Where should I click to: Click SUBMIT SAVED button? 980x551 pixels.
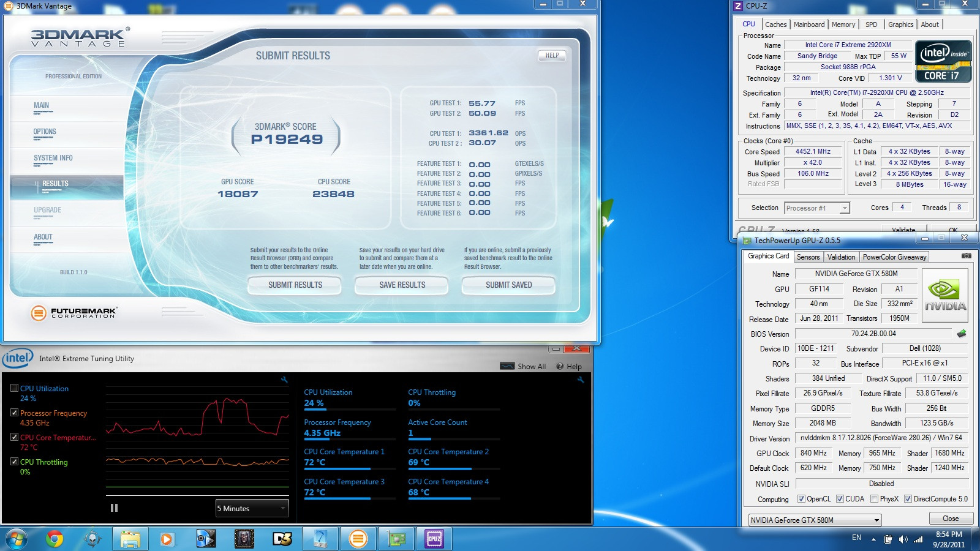(x=508, y=285)
